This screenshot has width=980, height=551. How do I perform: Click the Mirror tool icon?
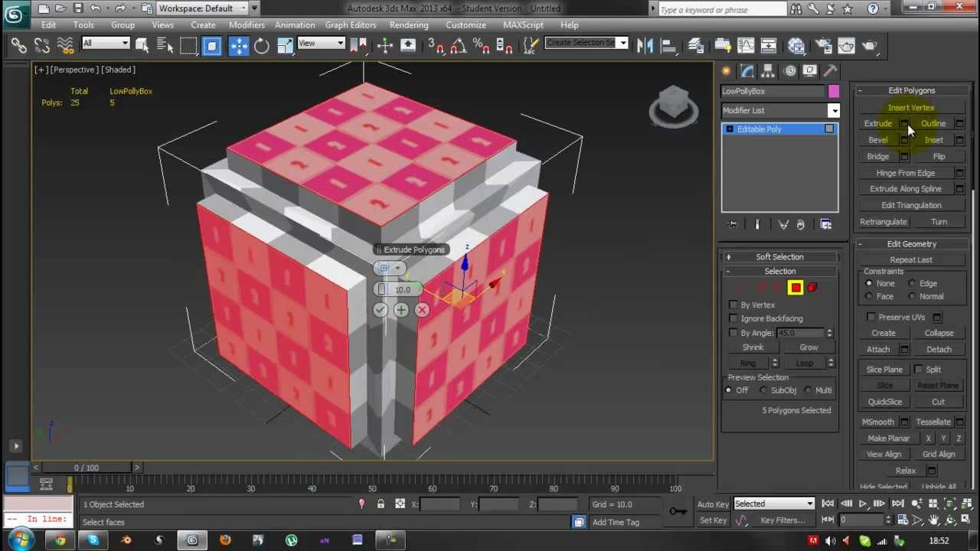coord(645,46)
